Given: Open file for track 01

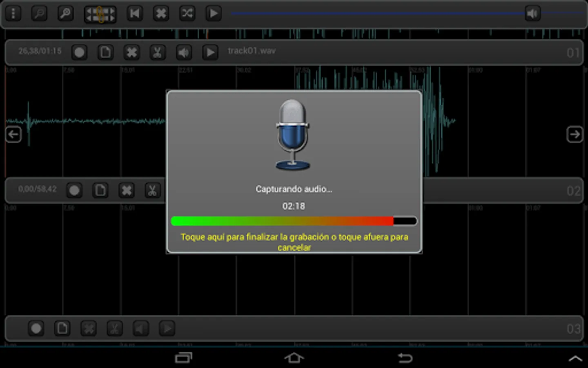Looking at the screenshot, I should pyautogui.click(x=105, y=52).
